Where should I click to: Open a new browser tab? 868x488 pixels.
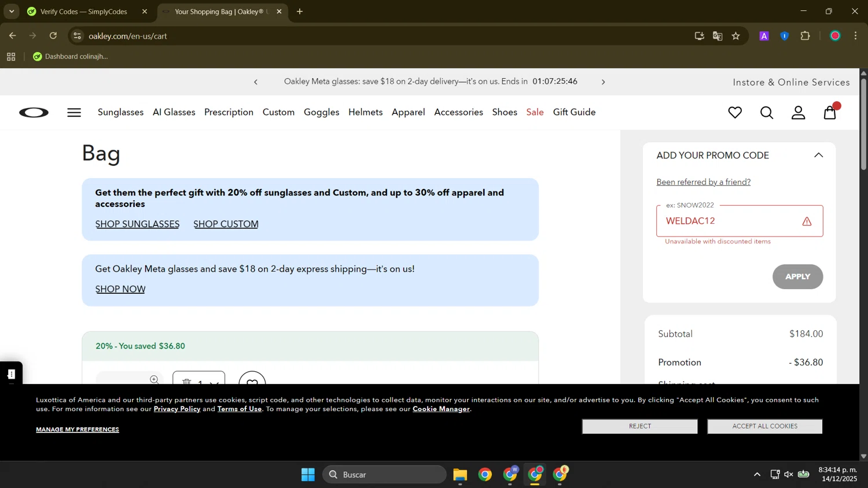(300, 12)
